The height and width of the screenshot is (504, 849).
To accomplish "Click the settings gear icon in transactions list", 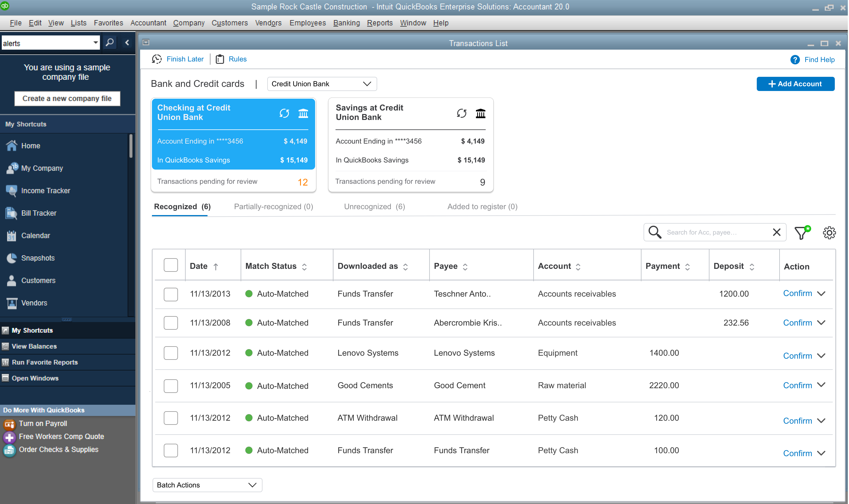I will click(829, 233).
